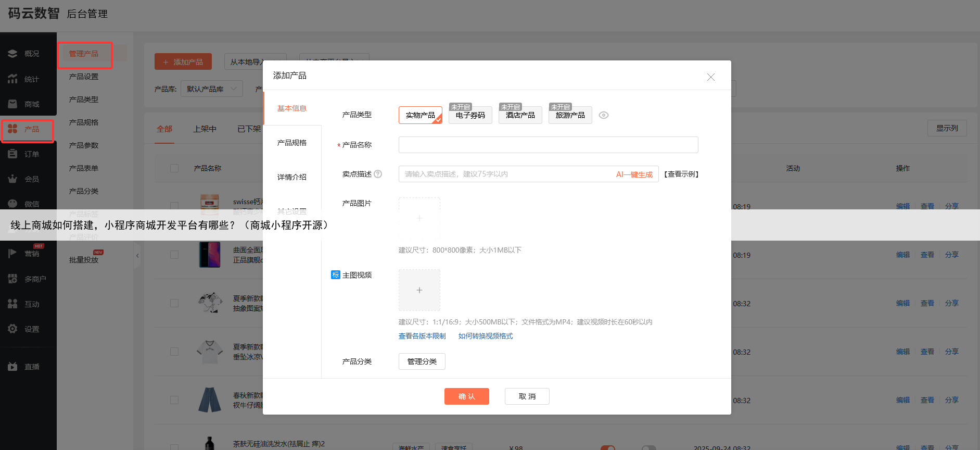
Task: Check the select-all checkbox in table header
Action: pyautogui.click(x=174, y=168)
